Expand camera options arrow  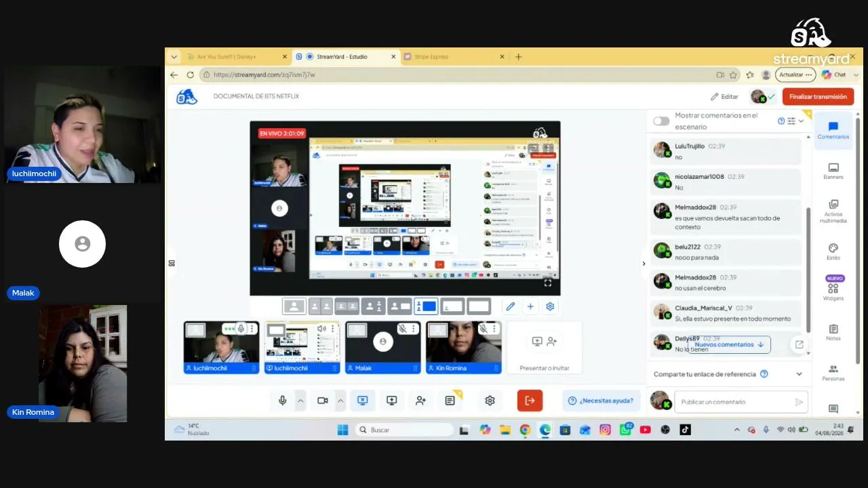click(340, 401)
